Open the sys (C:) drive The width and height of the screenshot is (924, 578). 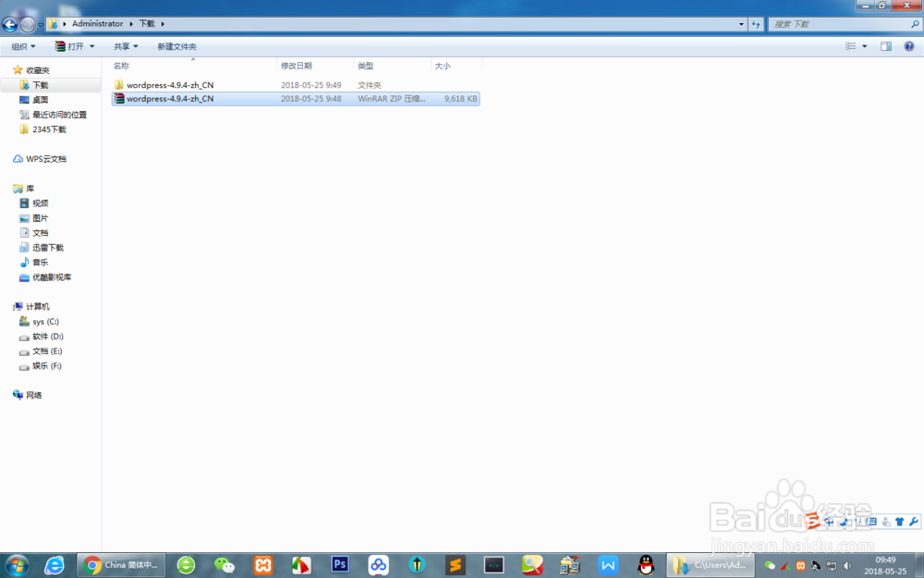pos(45,322)
